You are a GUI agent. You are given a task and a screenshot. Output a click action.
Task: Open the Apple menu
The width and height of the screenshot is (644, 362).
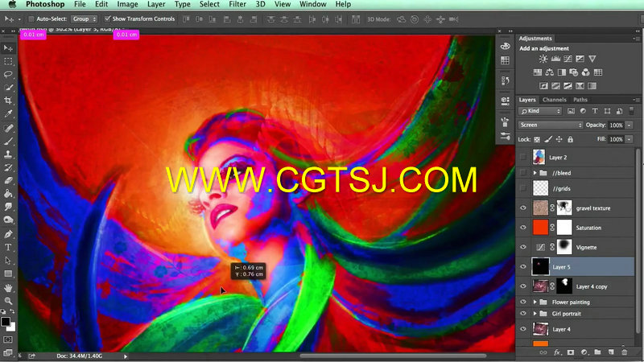[12, 4]
